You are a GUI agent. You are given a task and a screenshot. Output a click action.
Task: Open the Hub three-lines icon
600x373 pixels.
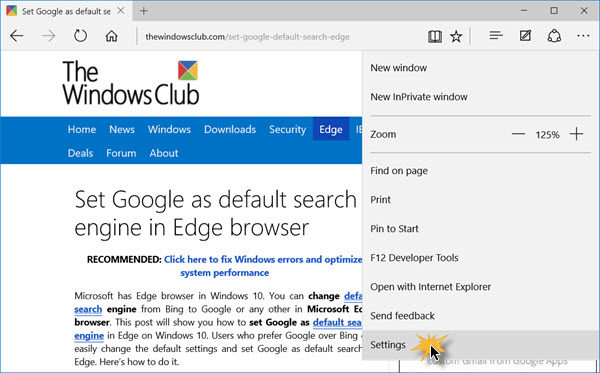(x=496, y=36)
